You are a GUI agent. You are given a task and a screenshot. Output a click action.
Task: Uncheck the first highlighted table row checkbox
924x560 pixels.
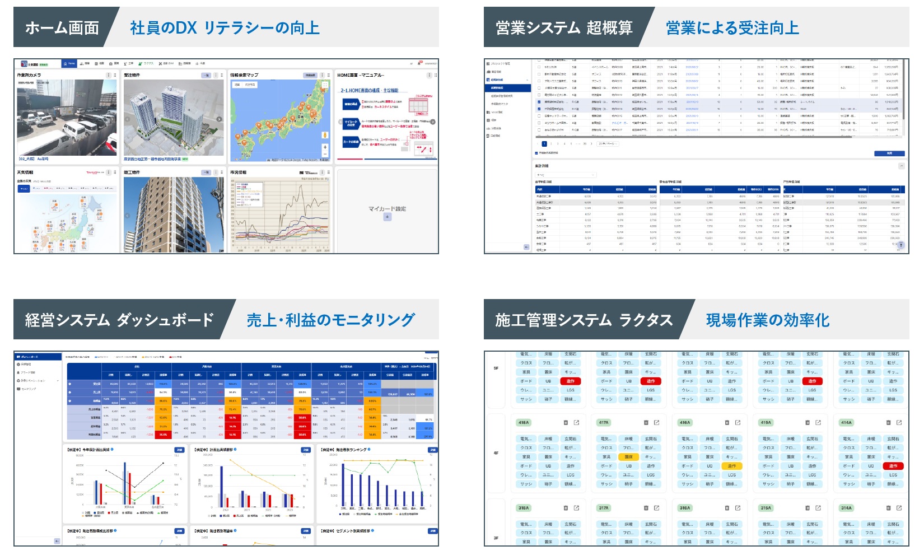[x=539, y=102]
